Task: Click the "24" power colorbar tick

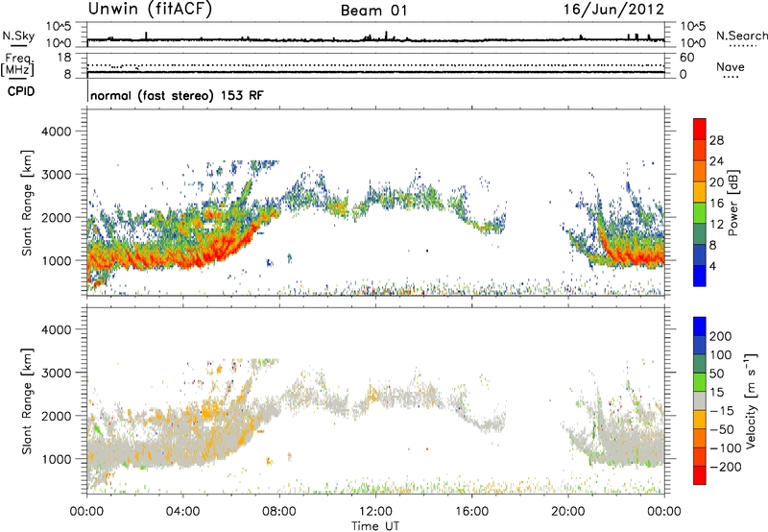Action: coord(716,161)
